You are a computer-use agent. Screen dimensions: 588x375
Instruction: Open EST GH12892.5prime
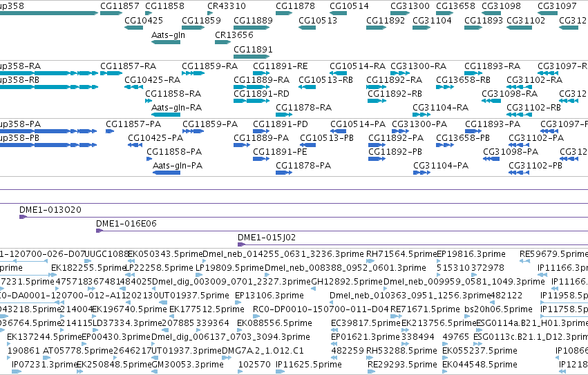point(347,282)
